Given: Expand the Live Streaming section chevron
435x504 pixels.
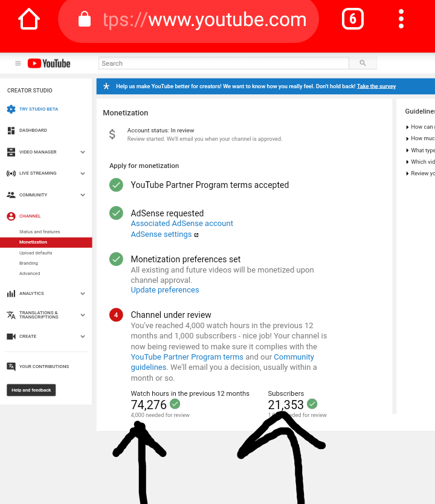Looking at the screenshot, I should [x=83, y=173].
